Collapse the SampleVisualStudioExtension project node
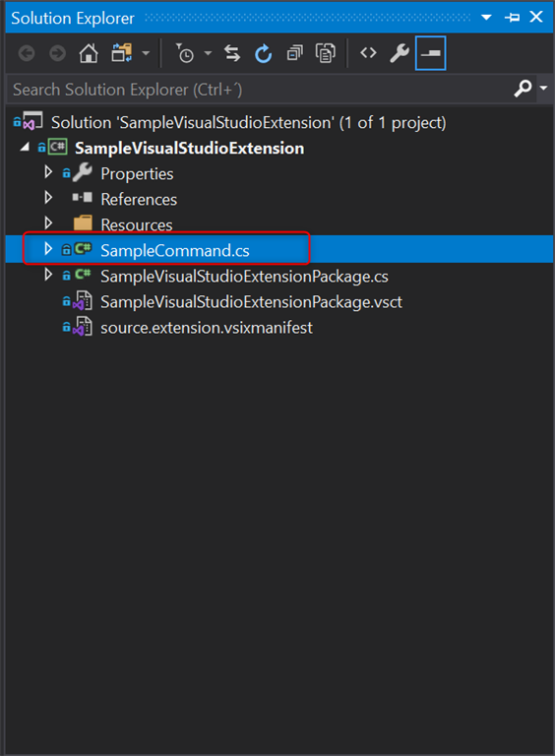The image size is (555, 756). [25, 147]
